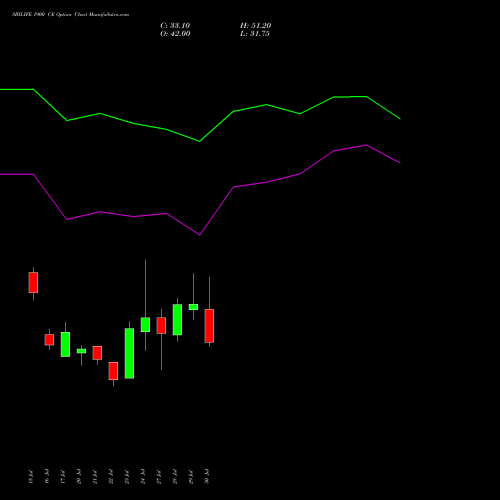Select the 24 Jul date label
This screenshot has width=500, height=500.
143,476
